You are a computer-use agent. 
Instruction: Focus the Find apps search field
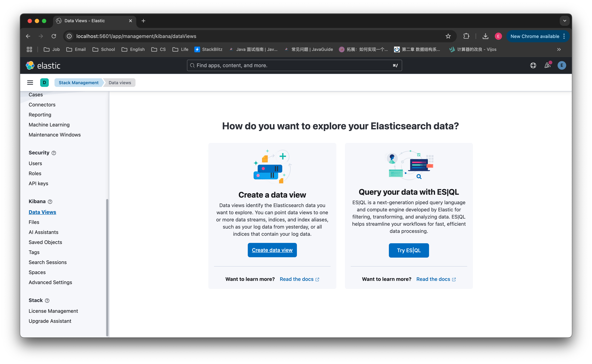[x=294, y=66]
